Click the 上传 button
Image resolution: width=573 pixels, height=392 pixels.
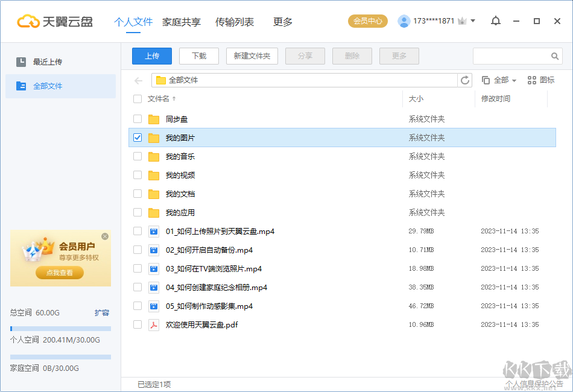point(151,55)
